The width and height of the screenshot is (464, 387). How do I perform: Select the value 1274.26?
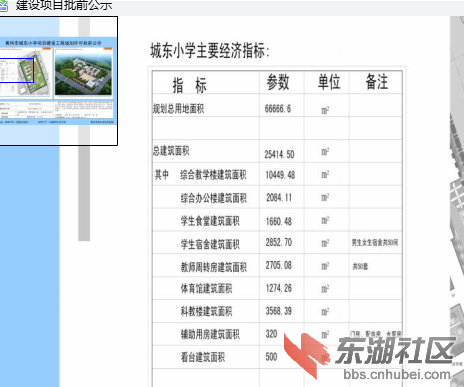(x=279, y=288)
